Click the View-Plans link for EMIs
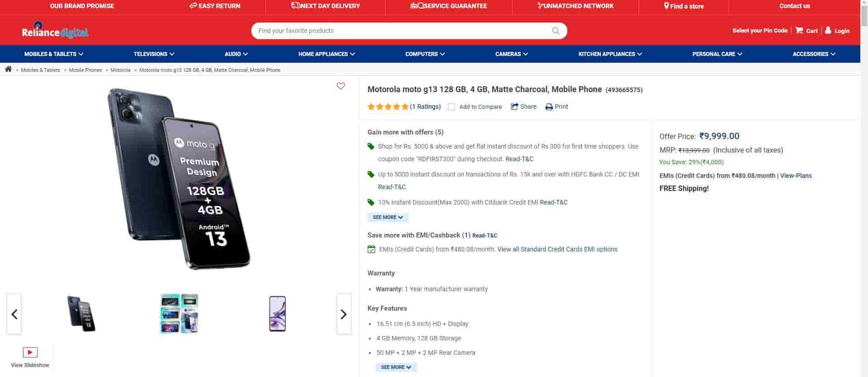The width and height of the screenshot is (868, 377). tap(796, 176)
